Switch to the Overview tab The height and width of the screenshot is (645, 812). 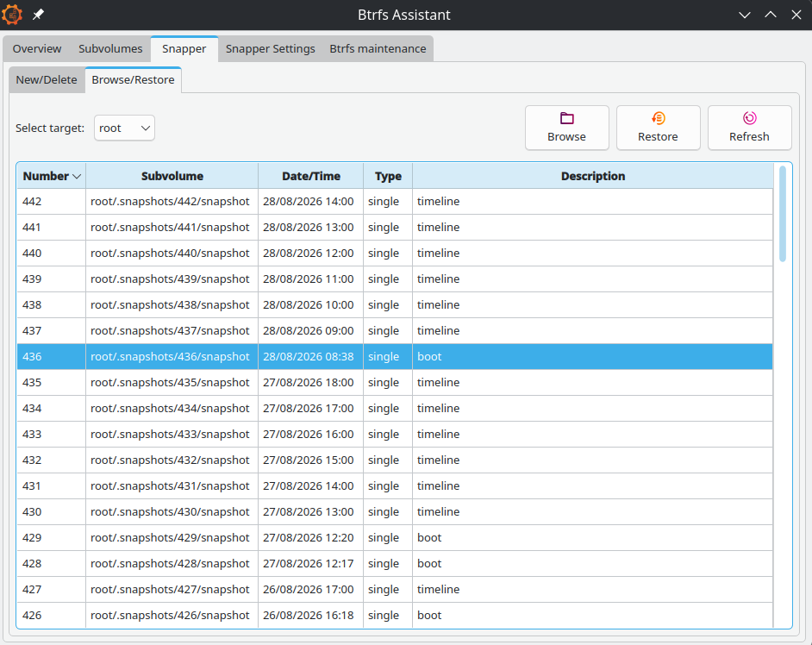37,48
